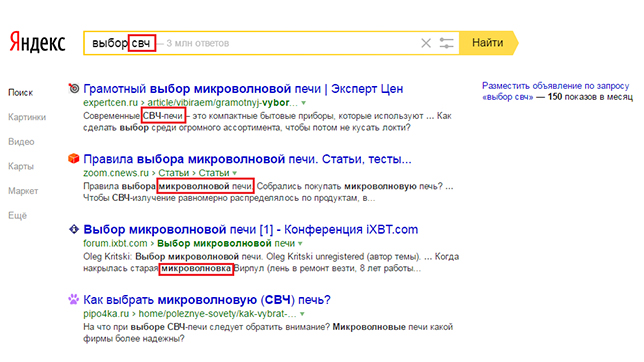Open green breadcrumb Выбор микроволновой печи
The width and height of the screenshot is (644, 362).
[226, 243]
